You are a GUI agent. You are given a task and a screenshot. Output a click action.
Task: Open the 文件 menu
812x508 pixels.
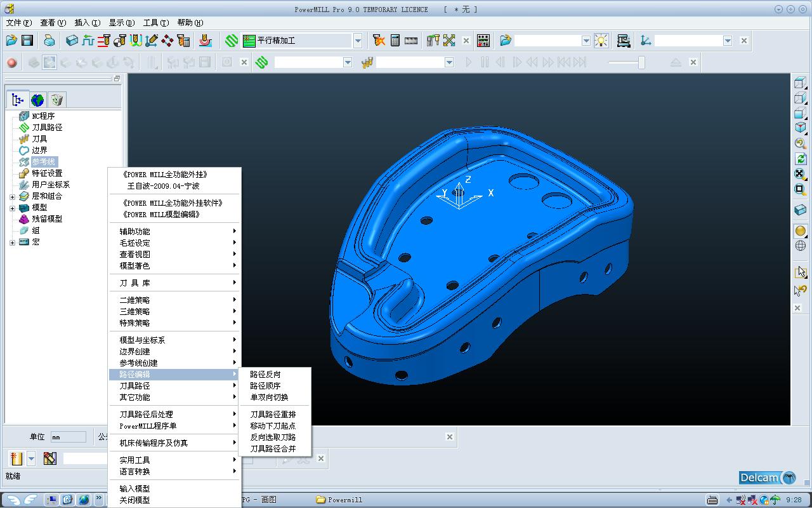18,23
